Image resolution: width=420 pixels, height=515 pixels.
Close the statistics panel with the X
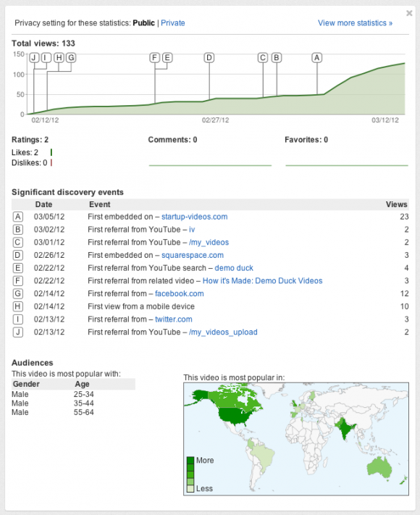[x=409, y=13]
